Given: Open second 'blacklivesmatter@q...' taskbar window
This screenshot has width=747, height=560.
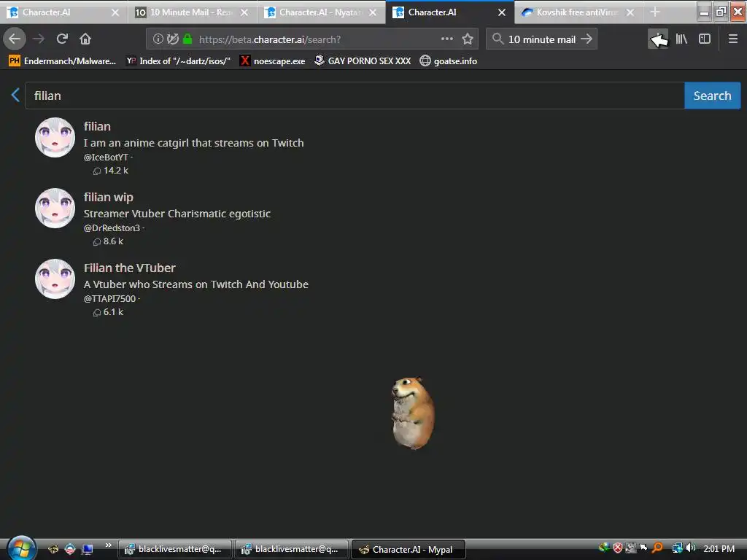Looking at the screenshot, I should [x=292, y=550].
